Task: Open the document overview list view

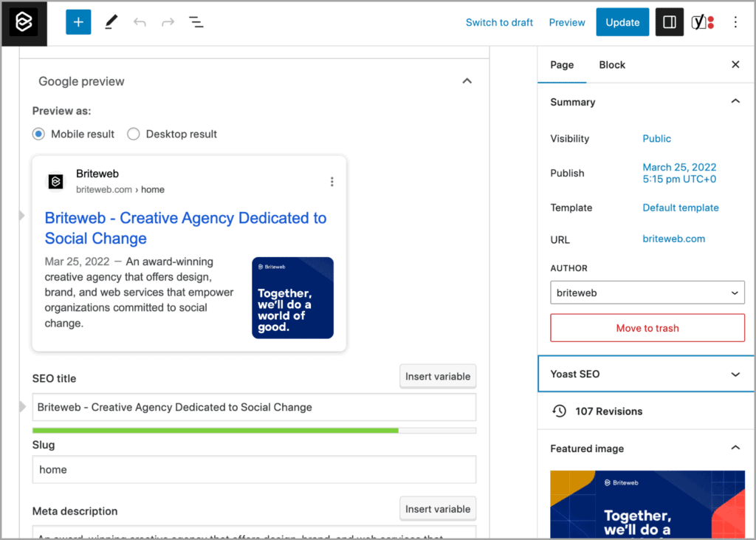Action: coord(196,21)
